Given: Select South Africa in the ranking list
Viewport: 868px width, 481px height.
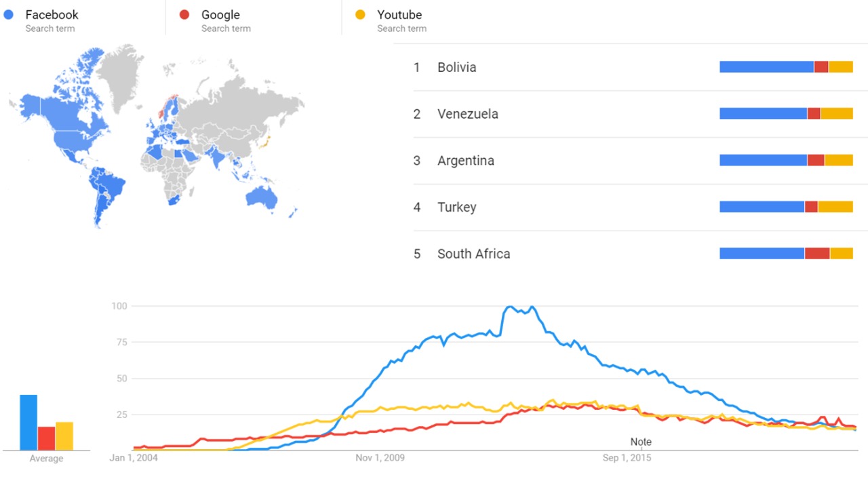Looking at the screenshot, I should click(473, 254).
